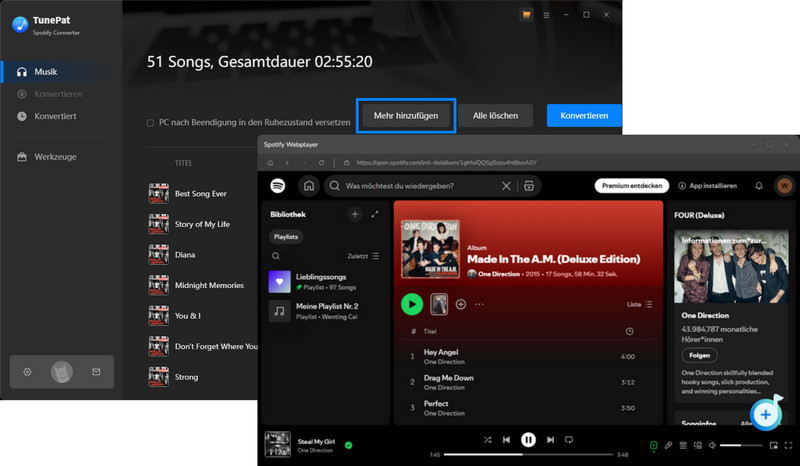
Task: Open Werkzeuge section in TunePat sidebar
Action: [61, 157]
